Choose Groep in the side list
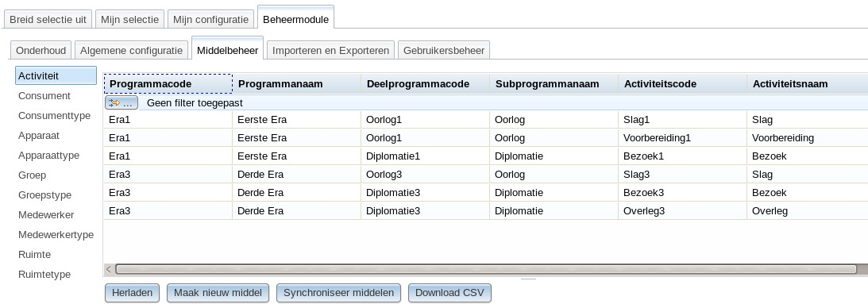The image size is (868, 308). tap(32, 175)
